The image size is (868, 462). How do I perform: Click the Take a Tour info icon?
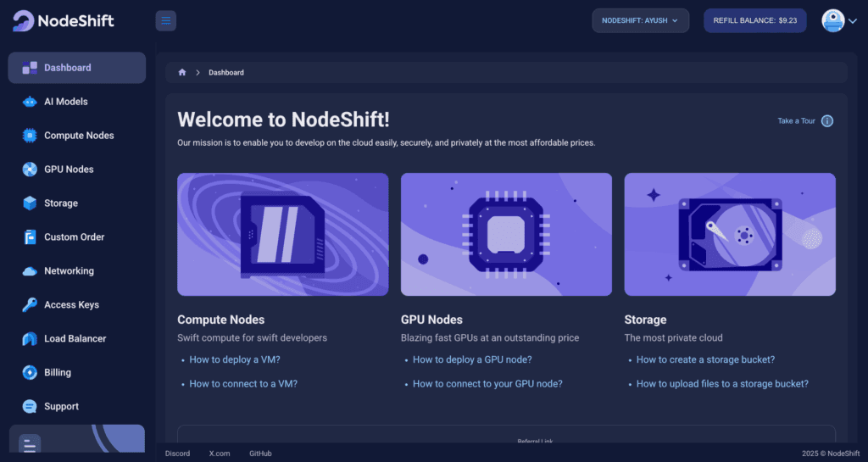(827, 121)
